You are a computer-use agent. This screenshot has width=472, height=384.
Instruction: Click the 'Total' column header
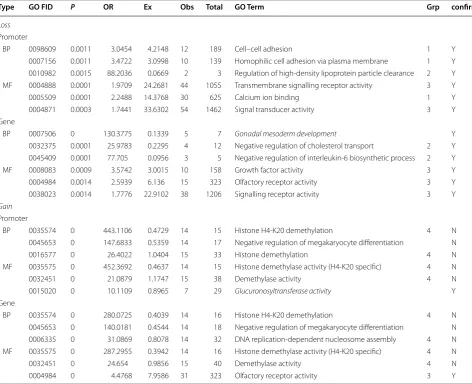(214, 7)
